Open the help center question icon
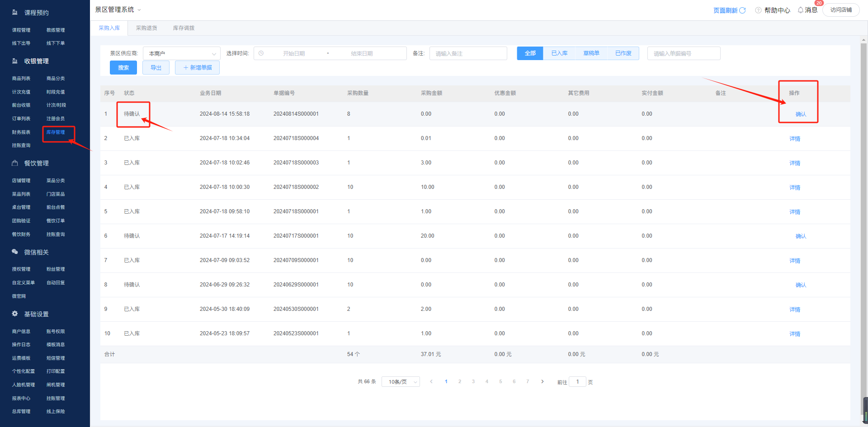Image resolution: width=868 pixels, height=427 pixels. coord(758,10)
